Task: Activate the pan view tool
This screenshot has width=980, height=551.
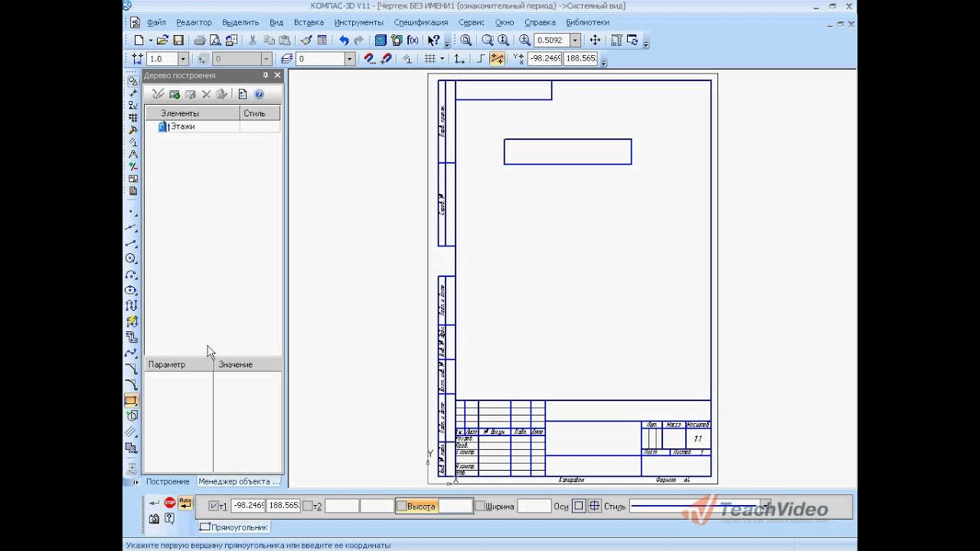Action: (x=595, y=41)
